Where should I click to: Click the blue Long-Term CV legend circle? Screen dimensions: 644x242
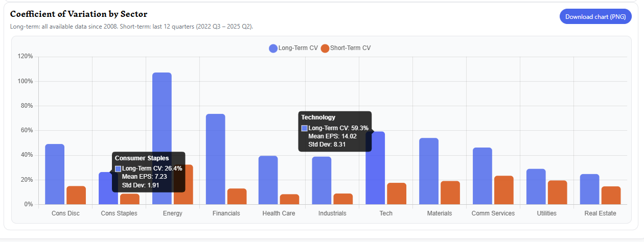(x=273, y=49)
